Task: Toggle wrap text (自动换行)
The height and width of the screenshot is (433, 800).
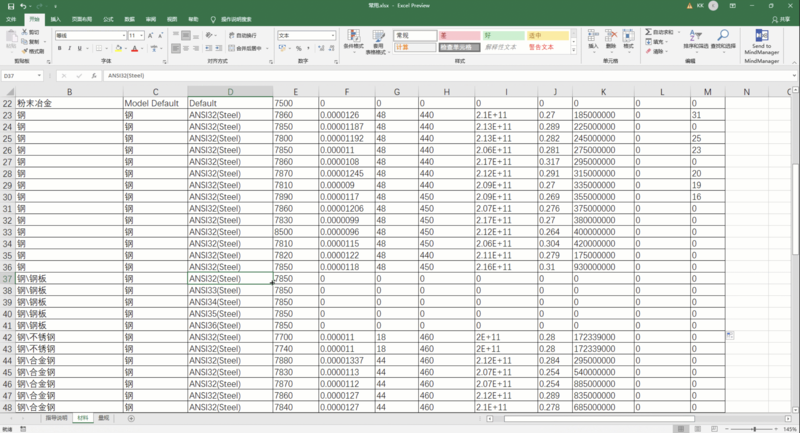Action: coord(243,35)
